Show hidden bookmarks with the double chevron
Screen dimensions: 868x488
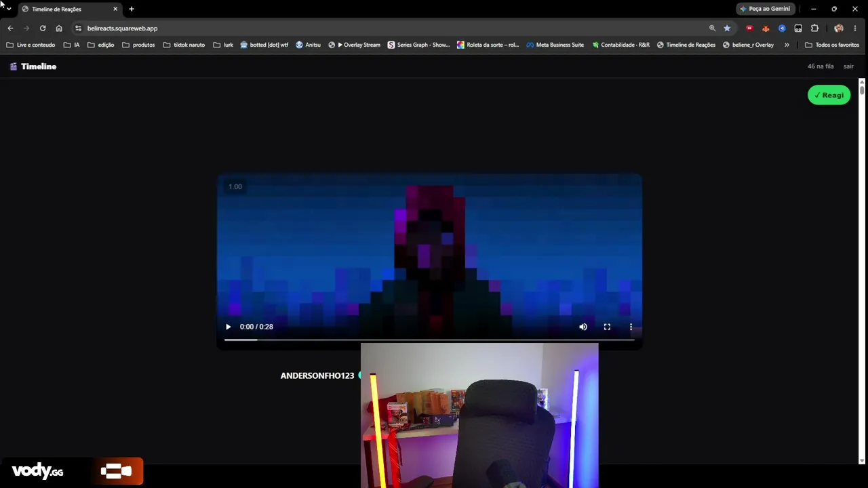(x=787, y=45)
